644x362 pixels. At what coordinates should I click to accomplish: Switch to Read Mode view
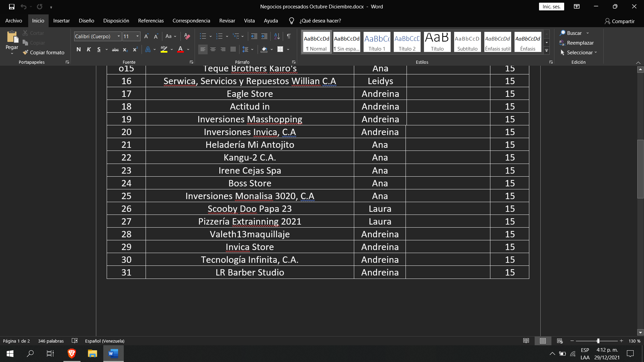click(x=526, y=341)
